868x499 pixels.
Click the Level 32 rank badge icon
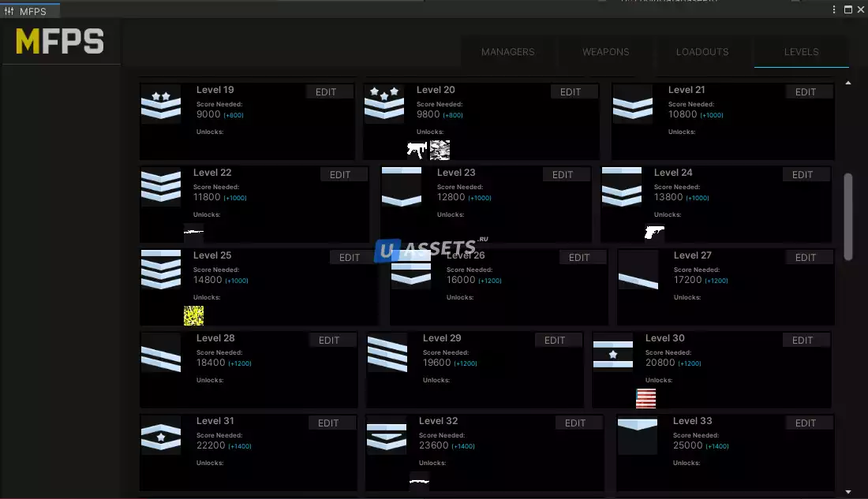(x=387, y=435)
